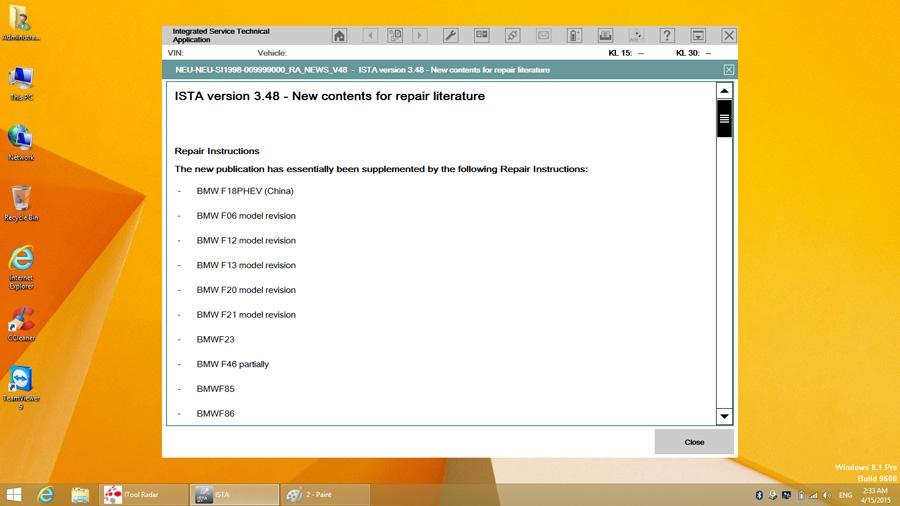This screenshot has width=900, height=506.
Task: Click the KL 30 status indicator
Action: (693, 53)
